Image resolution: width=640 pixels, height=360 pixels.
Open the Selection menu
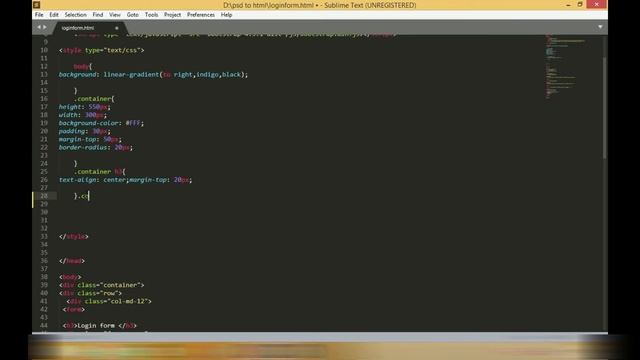tap(76, 15)
